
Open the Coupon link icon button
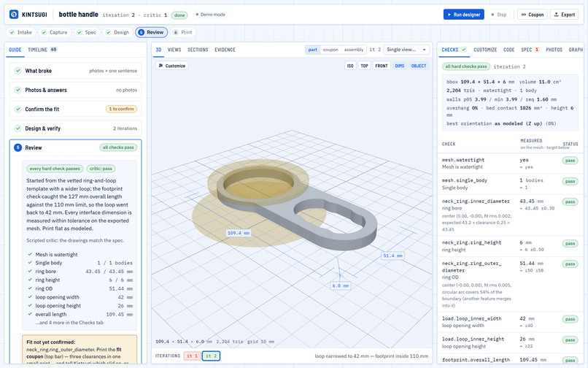pos(524,15)
